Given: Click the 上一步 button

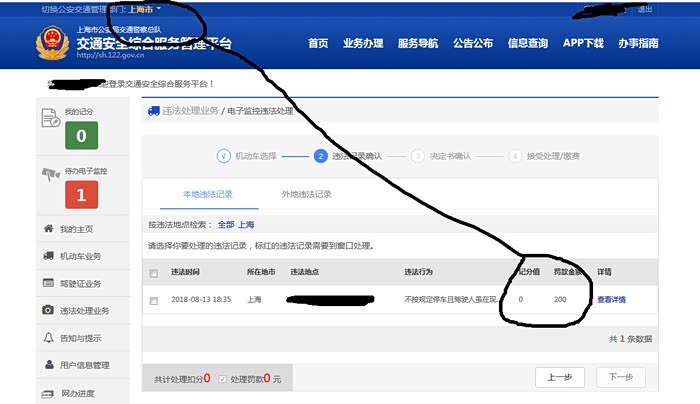Looking at the screenshot, I should pyautogui.click(x=560, y=378).
